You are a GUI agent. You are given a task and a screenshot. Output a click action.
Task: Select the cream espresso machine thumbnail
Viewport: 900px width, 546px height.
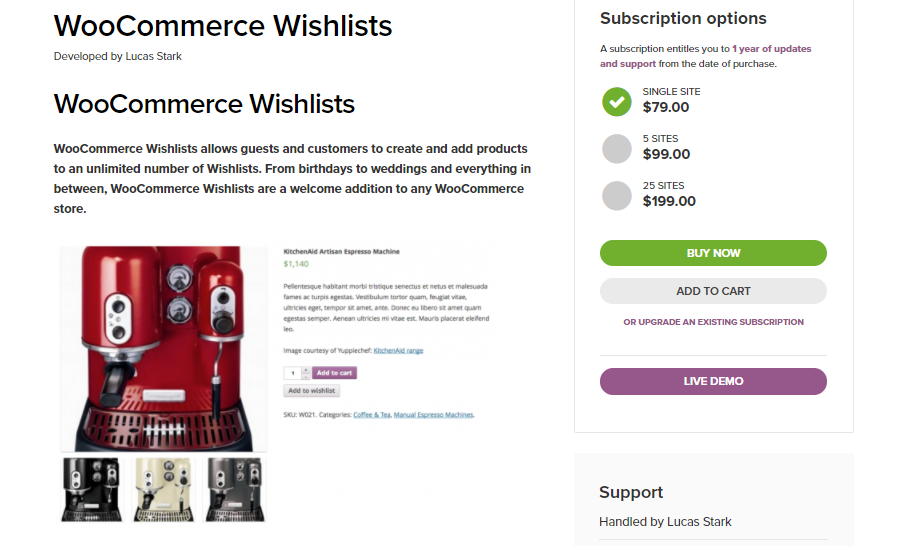pyautogui.click(x=164, y=489)
